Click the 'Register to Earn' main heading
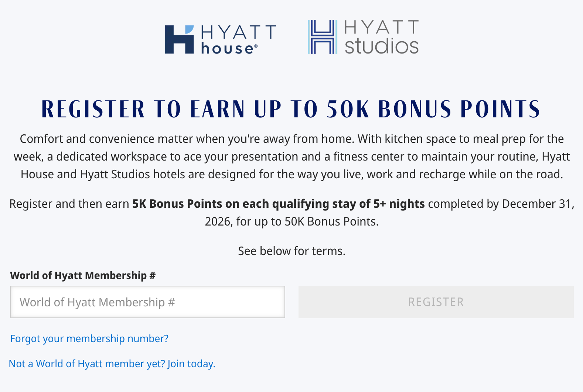Screen dimensions: 583x392 point(291,109)
